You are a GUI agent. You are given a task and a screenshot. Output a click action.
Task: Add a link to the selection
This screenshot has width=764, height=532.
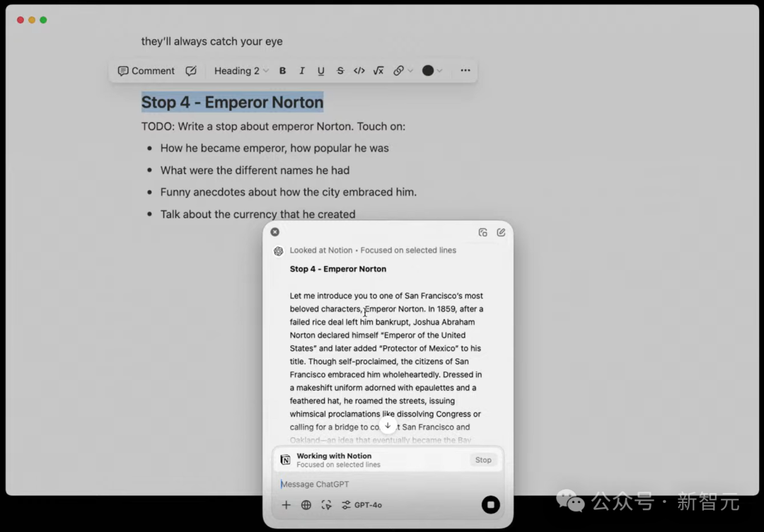(398, 71)
